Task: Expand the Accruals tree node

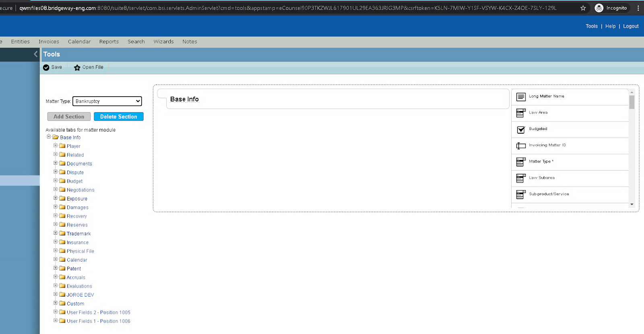Action: [x=56, y=277]
